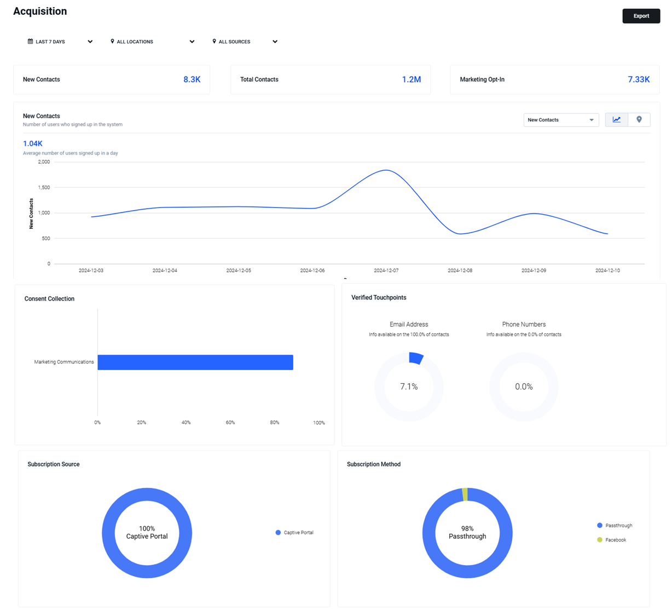Toggle the Passthrough legend entry
672x616 pixels.
(615, 525)
